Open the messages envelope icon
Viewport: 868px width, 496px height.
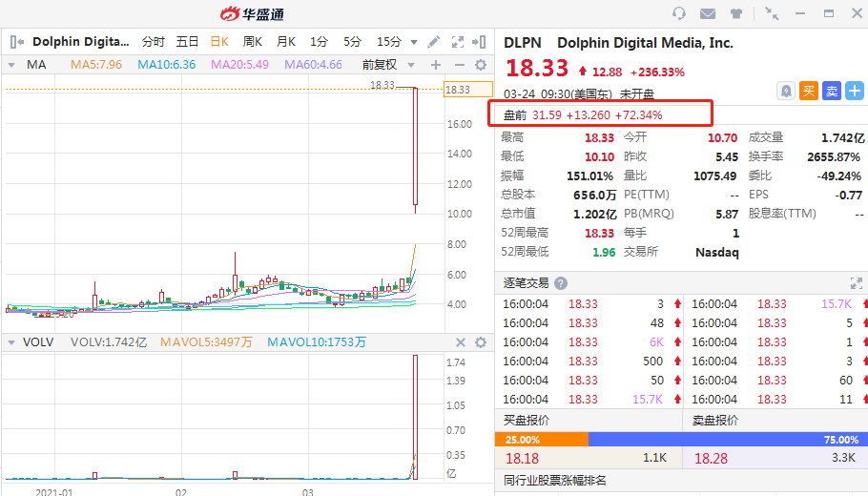point(708,13)
